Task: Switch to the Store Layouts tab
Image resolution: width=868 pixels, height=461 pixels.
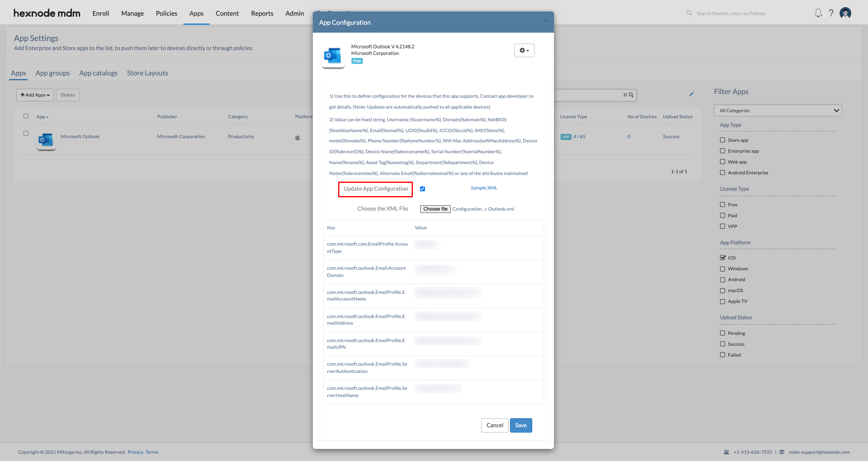Action: point(148,73)
